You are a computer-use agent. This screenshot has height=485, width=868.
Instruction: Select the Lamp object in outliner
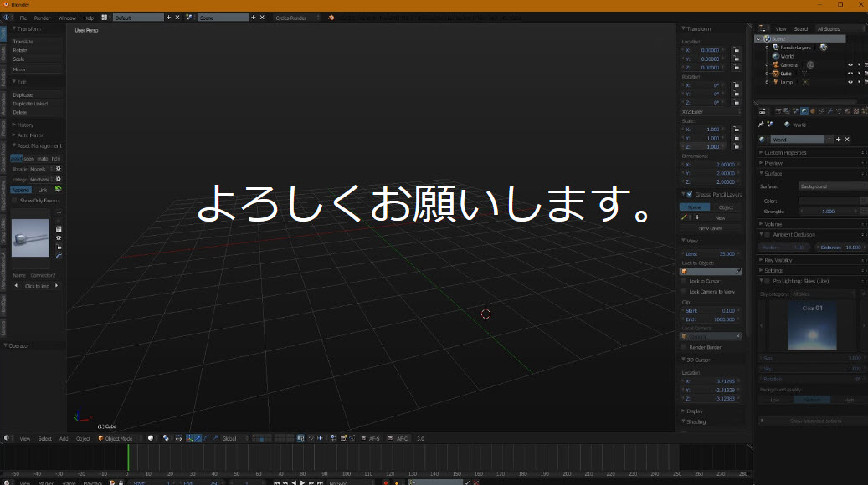point(787,82)
